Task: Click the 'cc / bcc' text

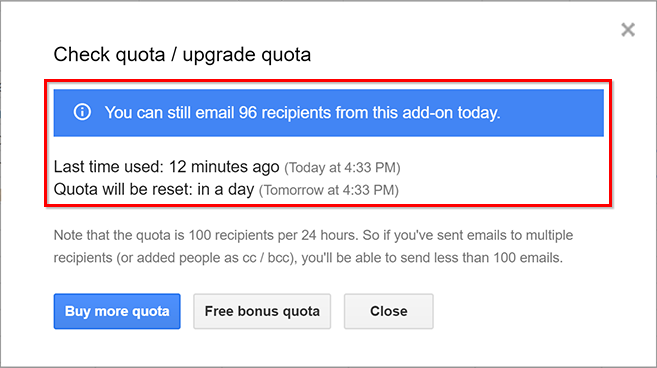Action: [x=265, y=258]
